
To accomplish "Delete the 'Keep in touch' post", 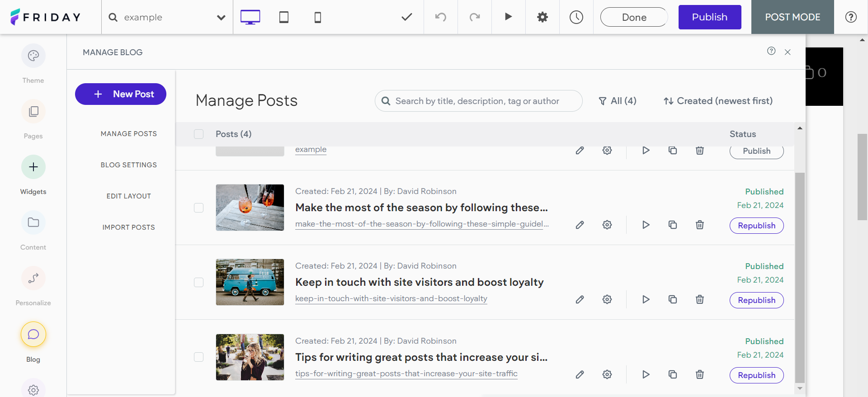I will click(x=700, y=299).
